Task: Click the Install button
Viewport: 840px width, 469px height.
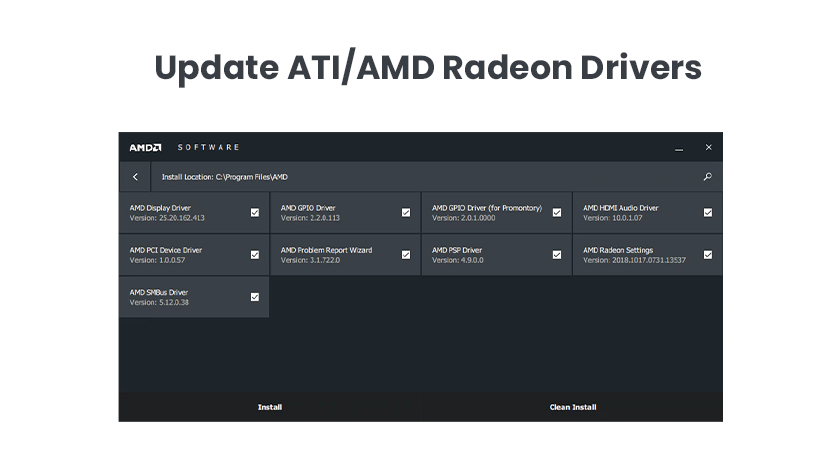Action: click(x=270, y=407)
